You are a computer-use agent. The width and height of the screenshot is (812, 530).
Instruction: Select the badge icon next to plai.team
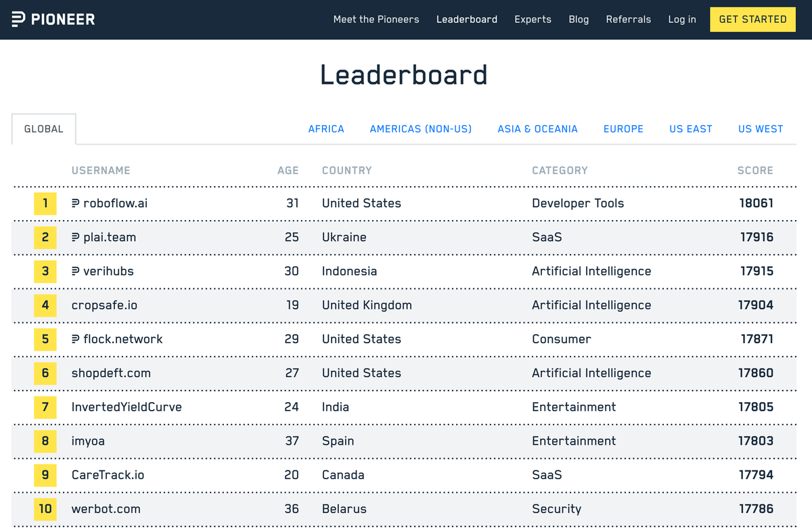75,237
